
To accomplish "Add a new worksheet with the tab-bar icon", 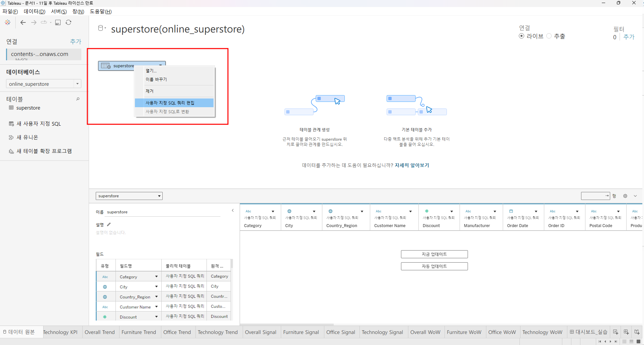I will click(x=616, y=332).
